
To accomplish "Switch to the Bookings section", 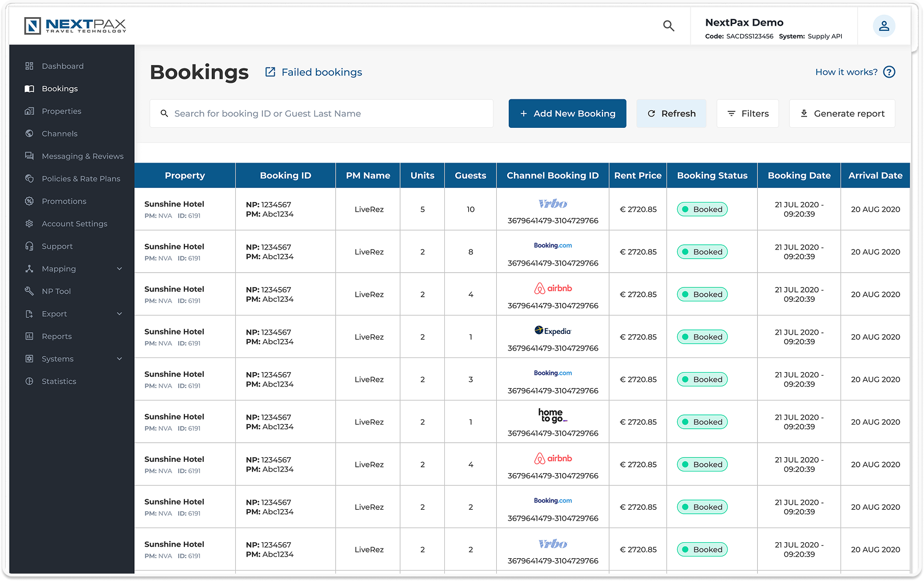I will [x=59, y=88].
